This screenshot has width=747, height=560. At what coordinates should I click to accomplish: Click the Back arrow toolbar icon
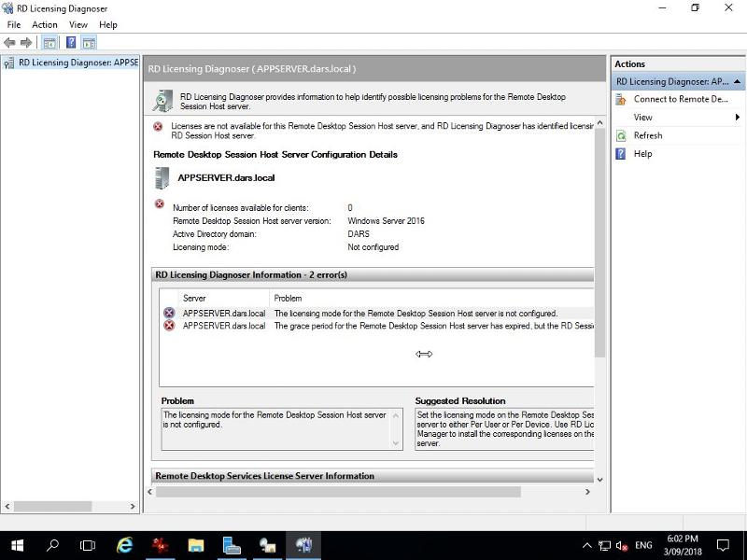point(9,43)
